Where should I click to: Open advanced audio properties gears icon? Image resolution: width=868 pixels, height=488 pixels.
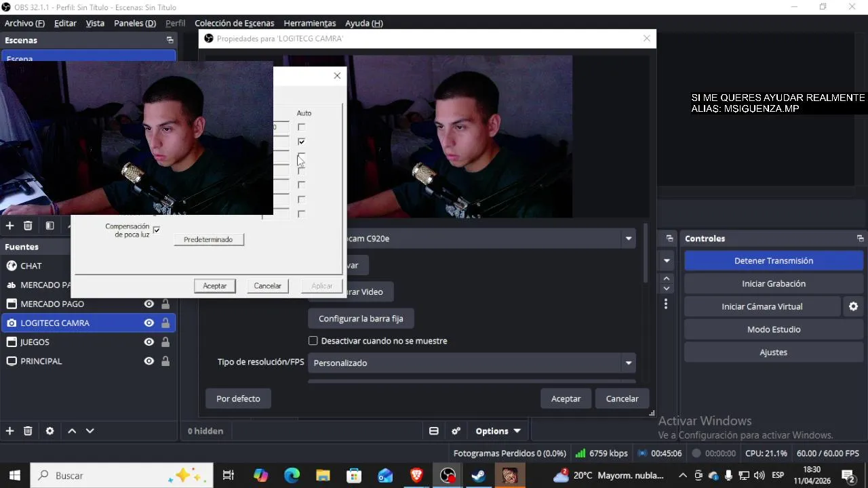456,430
